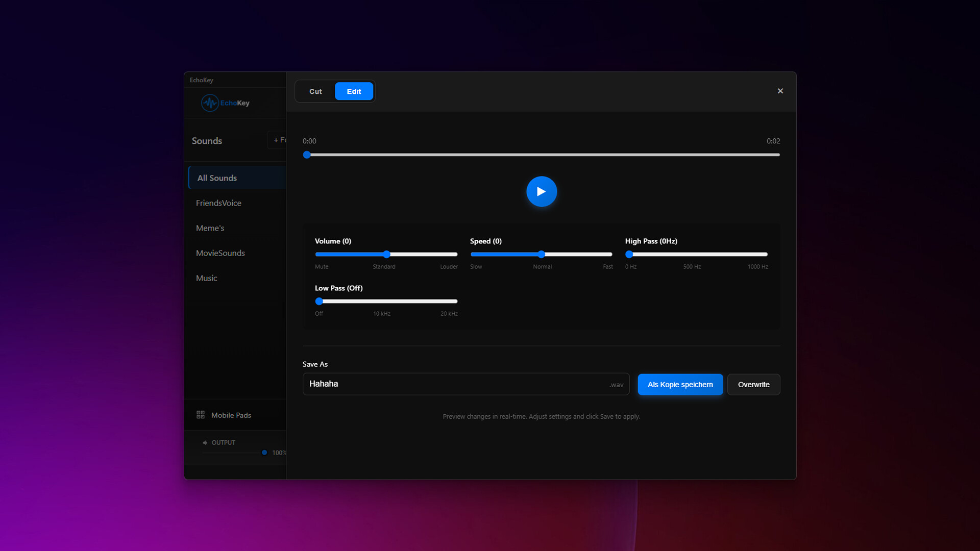Open the MovieSounds folder
The width and height of the screenshot is (980, 551).
[220, 253]
